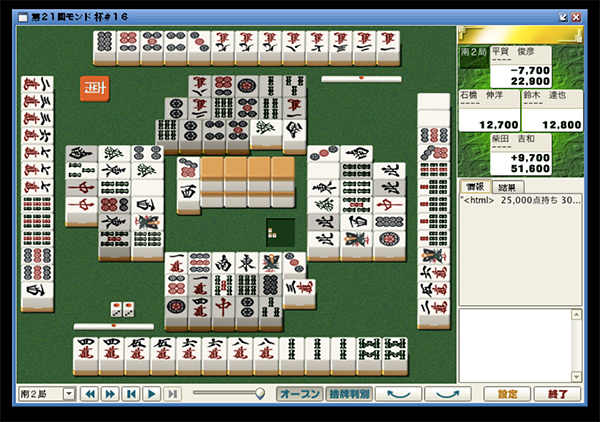
Task: Click the red 中 tile in the bottom discards
Action: (x=223, y=311)
